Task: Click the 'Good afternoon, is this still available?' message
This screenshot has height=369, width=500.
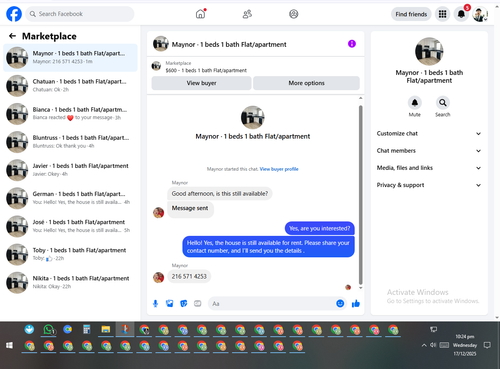Action: point(220,194)
